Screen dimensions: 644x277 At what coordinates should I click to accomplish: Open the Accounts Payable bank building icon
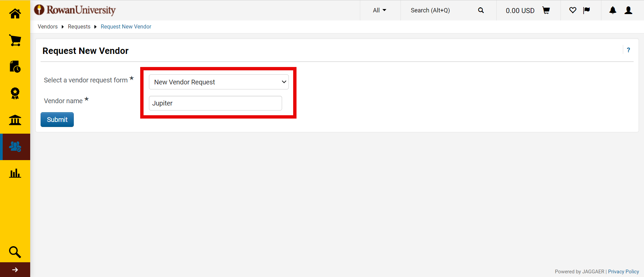15,120
